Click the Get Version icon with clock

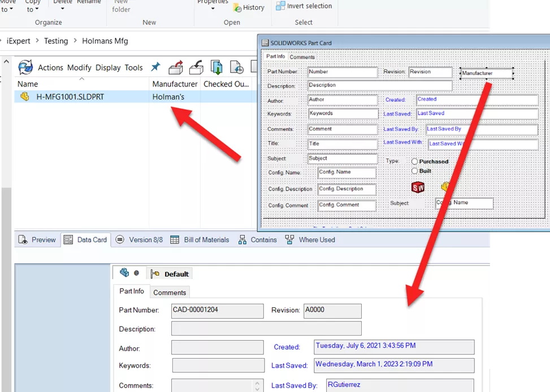pos(236,68)
